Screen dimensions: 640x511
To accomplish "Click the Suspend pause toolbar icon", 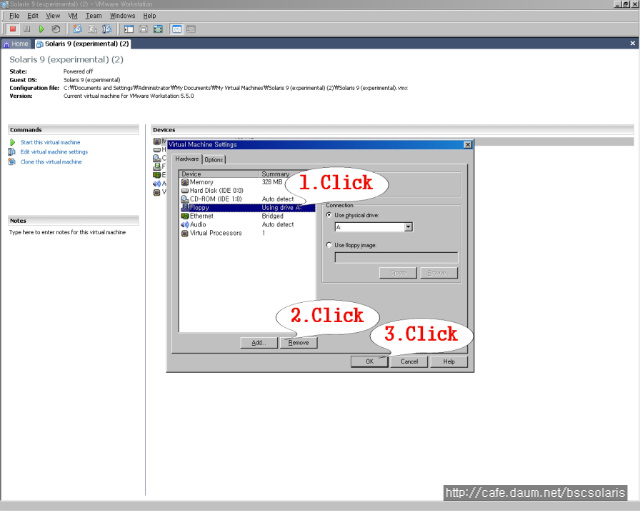I will [27, 29].
